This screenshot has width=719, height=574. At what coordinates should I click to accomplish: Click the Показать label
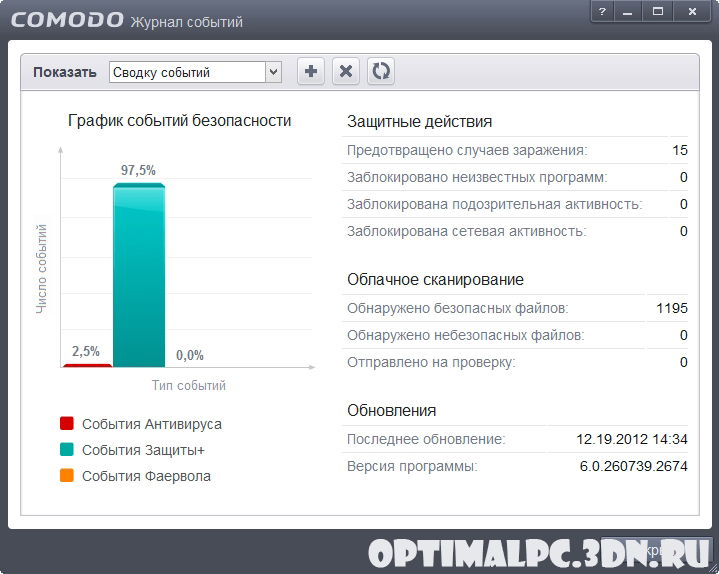pyautogui.click(x=65, y=72)
